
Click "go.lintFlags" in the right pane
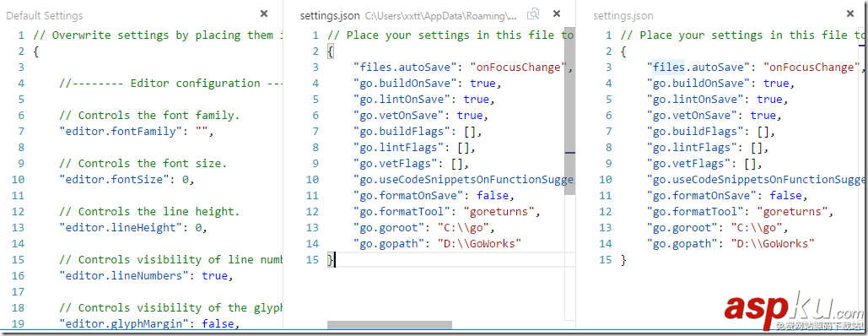pyautogui.click(x=692, y=148)
